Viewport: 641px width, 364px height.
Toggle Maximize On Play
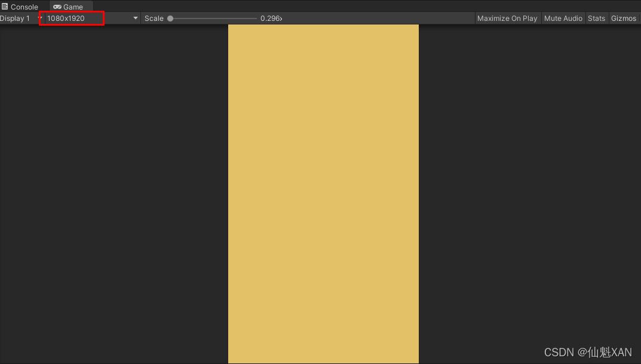point(507,18)
